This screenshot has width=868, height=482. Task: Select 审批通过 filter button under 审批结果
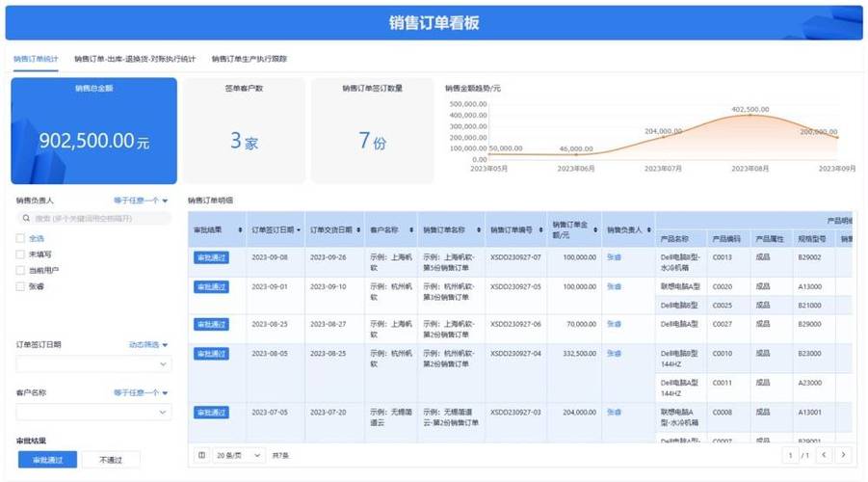(47, 460)
